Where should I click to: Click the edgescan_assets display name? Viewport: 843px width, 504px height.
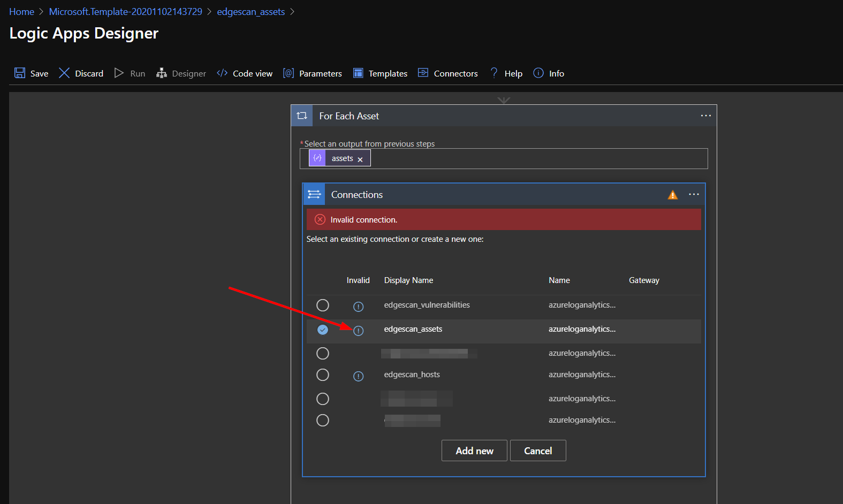(x=413, y=329)
